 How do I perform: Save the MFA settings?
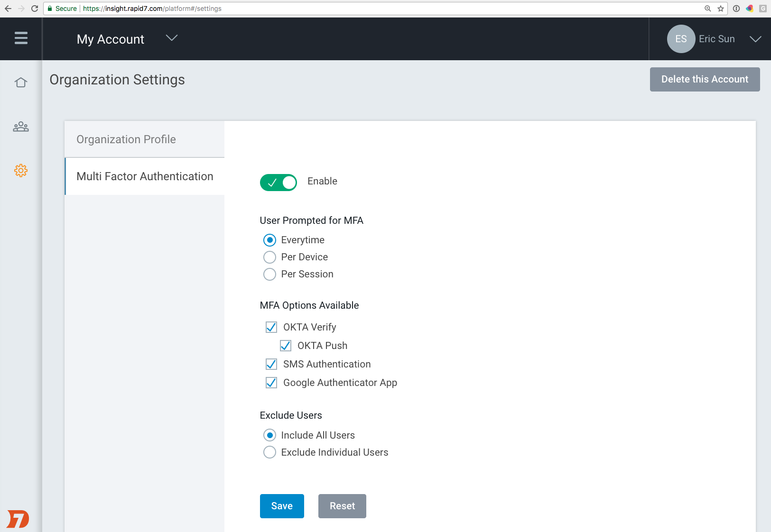coord(282,506)
